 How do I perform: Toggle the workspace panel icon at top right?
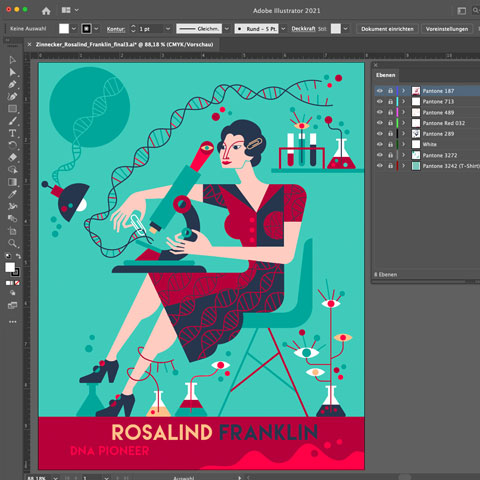(x=462, y=11)
